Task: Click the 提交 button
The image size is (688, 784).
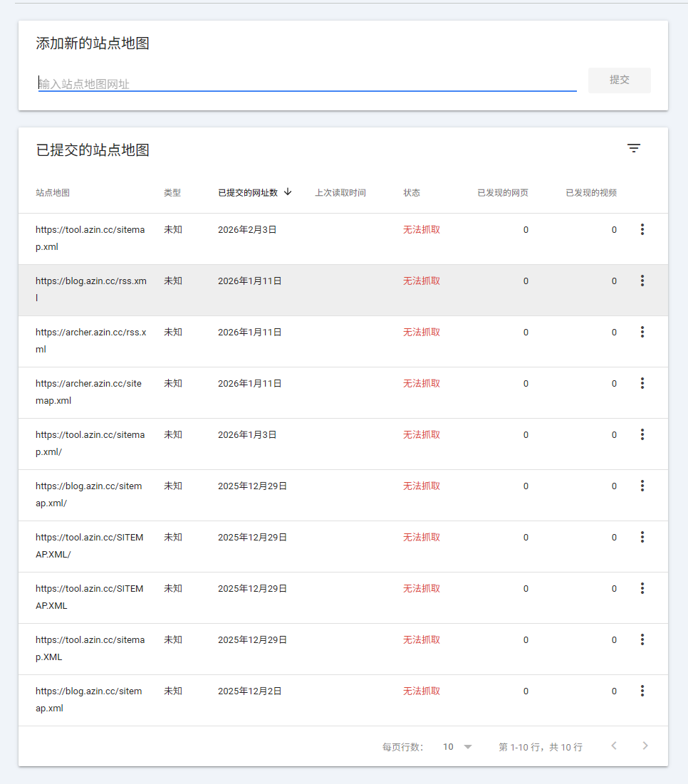Action: pos(619,80)
